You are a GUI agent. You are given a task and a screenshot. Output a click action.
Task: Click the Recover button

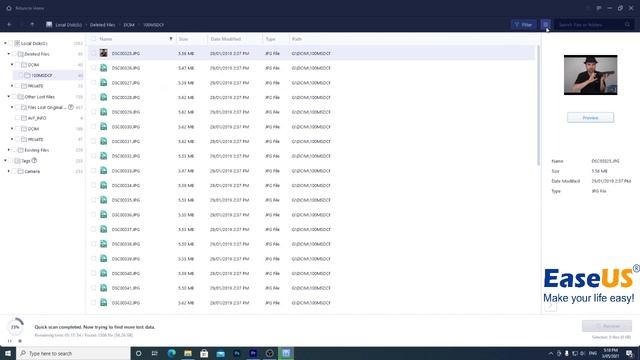(x=607, y=326)
